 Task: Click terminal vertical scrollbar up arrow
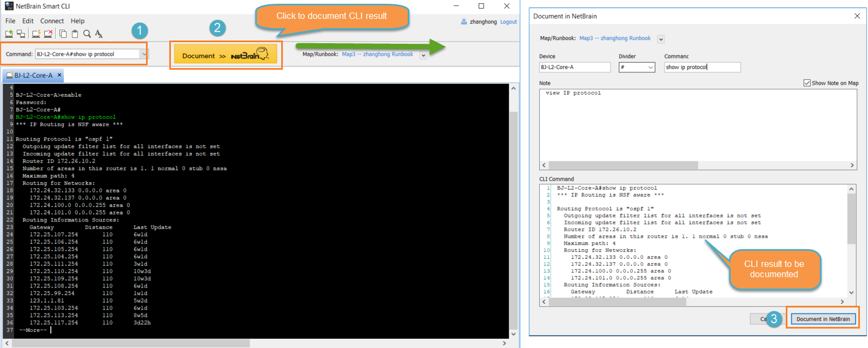[x=513, y=89]
